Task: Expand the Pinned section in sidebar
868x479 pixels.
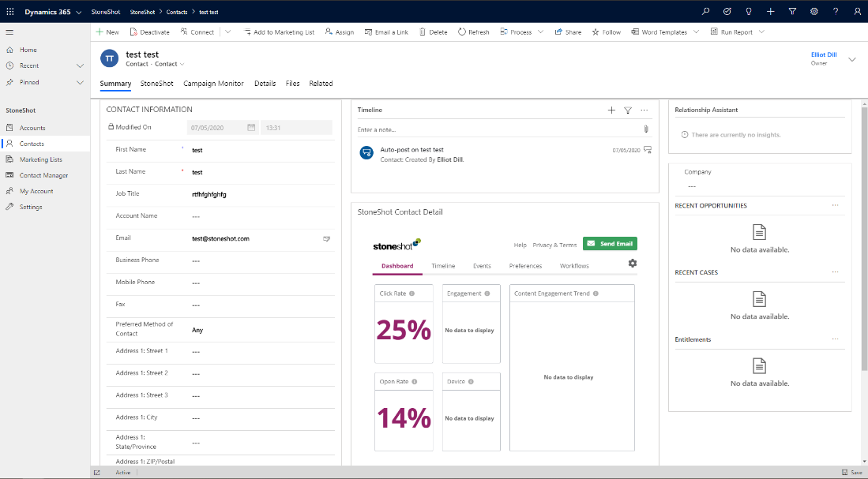Action: (80, 82)
